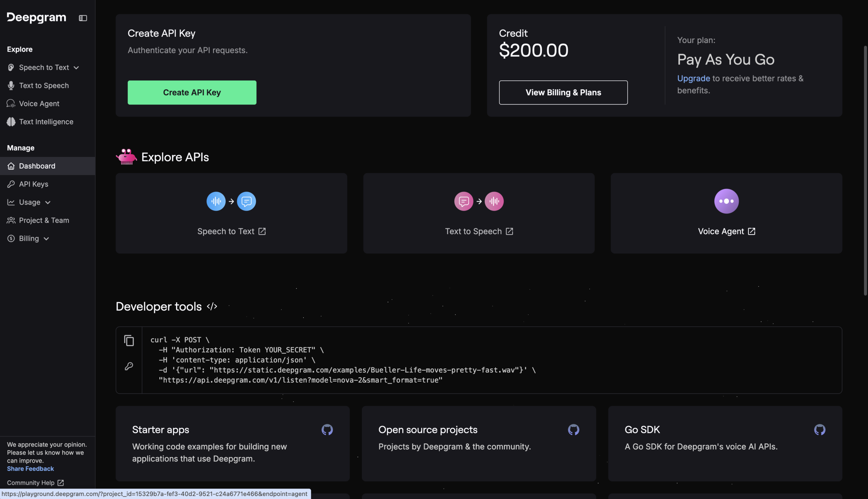Select Dashboard in the Manage menu
868x499 pixels.
[x=47, y=166]
